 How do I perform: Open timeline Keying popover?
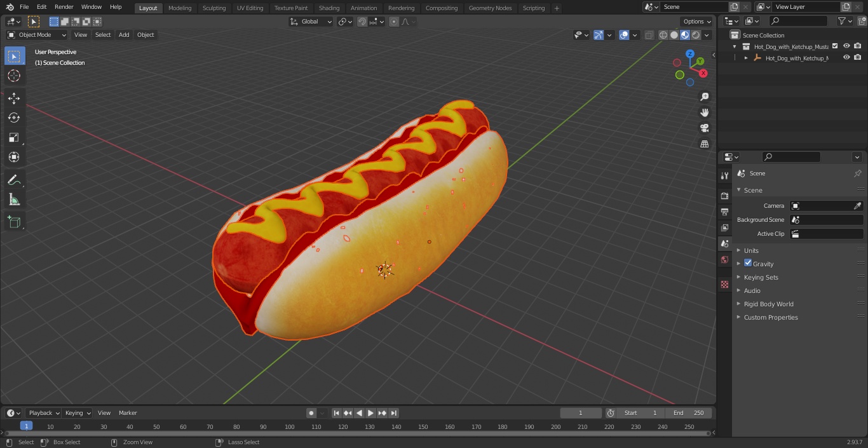click(78, 413)
